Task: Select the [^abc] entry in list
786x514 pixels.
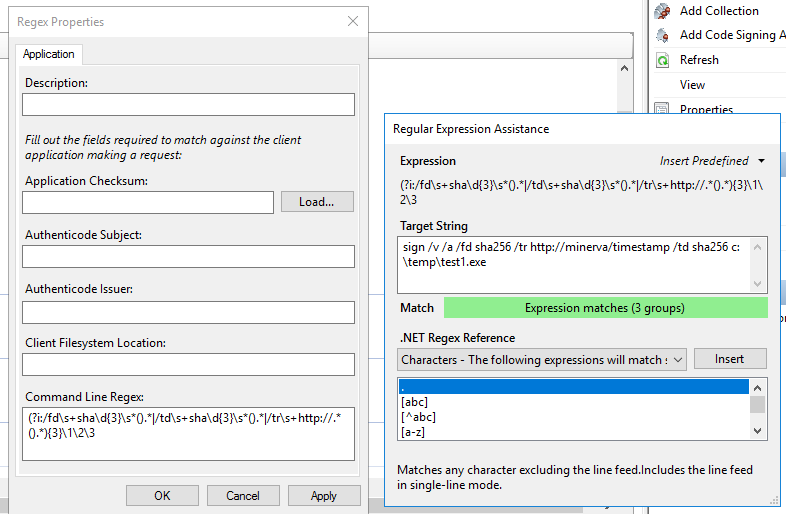Action: (417, 417)
